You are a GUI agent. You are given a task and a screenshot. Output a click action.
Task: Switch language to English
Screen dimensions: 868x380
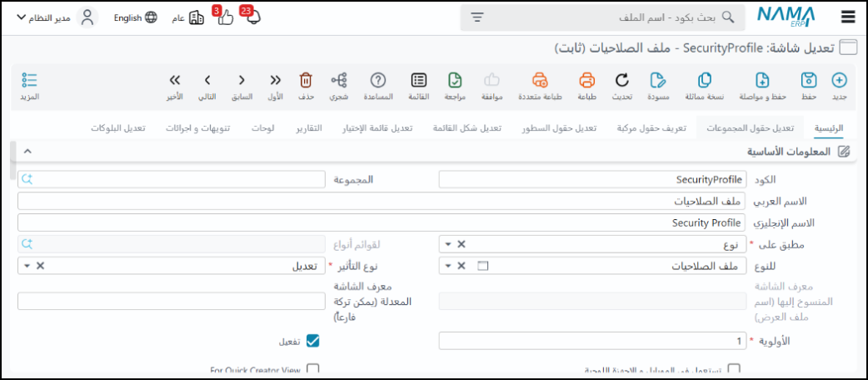(x=135, y=17)
